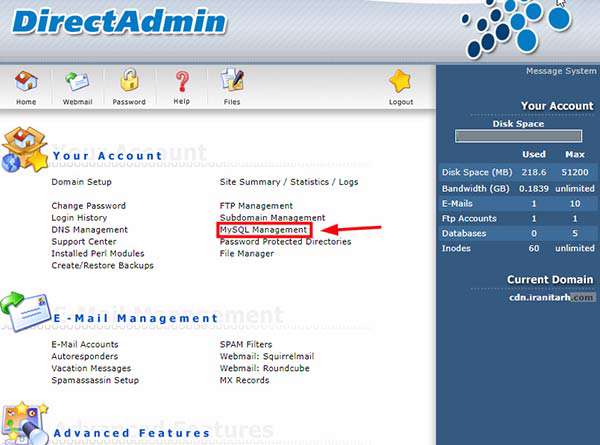The height and width of the screenshot is (445, 600).
Task: Click the Home house icon
Action: pyautogui.click(x=26, y=81)
